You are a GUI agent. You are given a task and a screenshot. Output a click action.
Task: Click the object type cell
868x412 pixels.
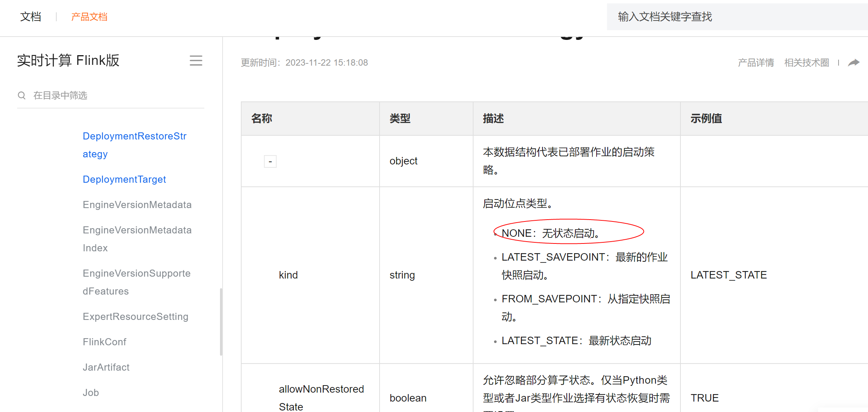(x=403, y=161)
